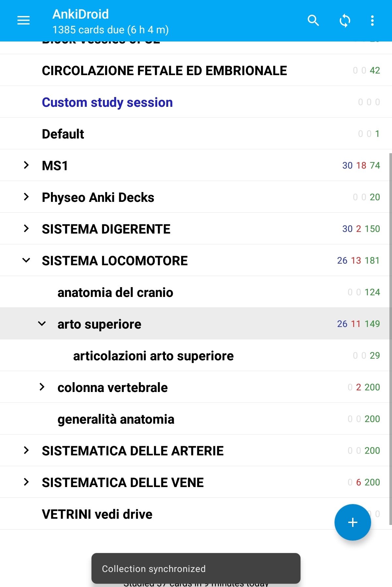
Task: Open the hamburger navigation drawer
Action: pos(24,21)
